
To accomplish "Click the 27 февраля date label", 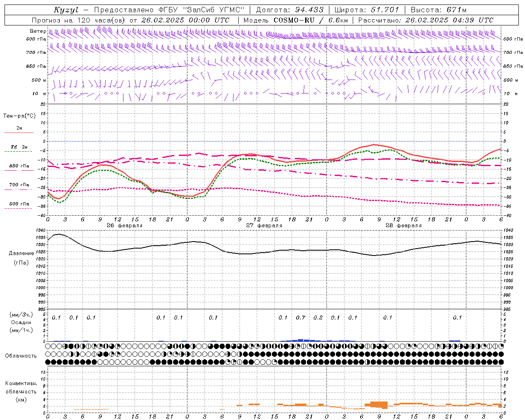I will (264, 226).
